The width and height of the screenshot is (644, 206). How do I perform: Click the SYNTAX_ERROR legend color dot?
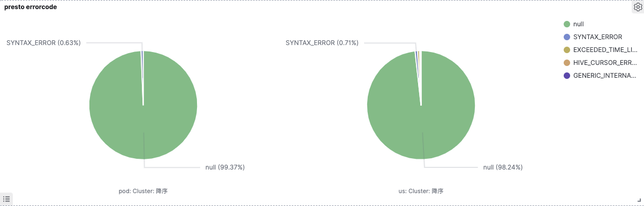click(x=567, y=37)
